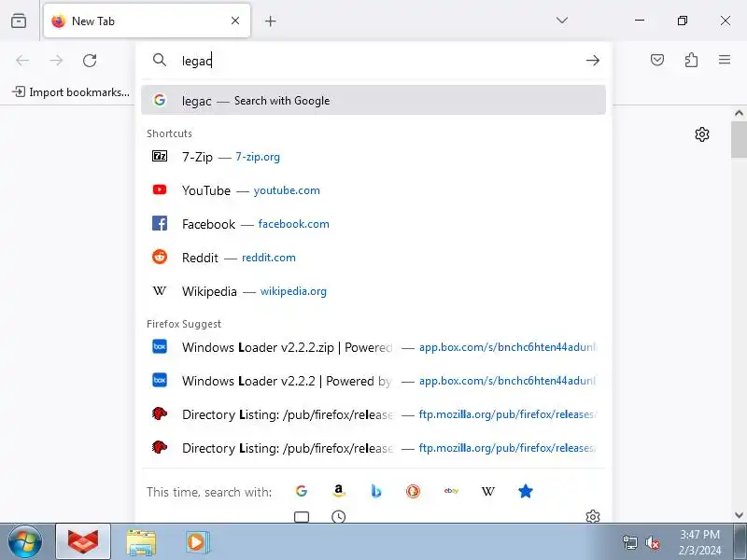Search History with the clock icon
The height and width of the screenshot is (560, 747).
(x=339, y=517)
